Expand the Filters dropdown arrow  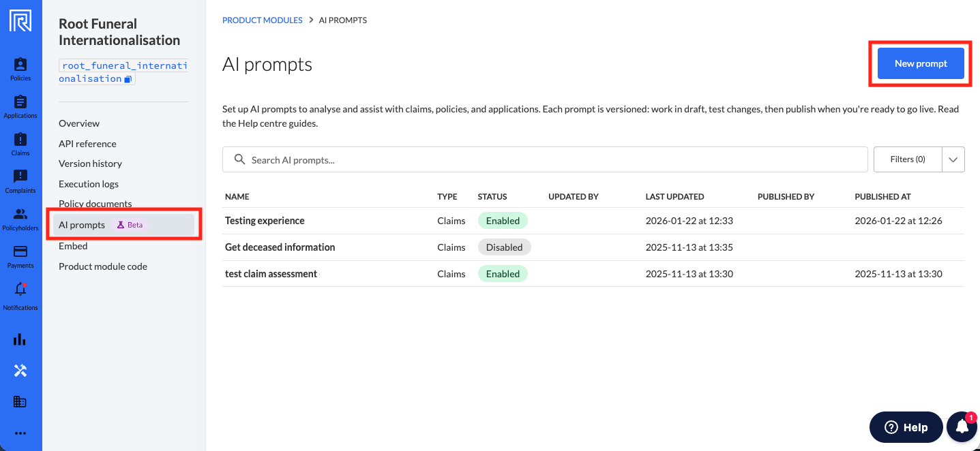click(953, 159)
